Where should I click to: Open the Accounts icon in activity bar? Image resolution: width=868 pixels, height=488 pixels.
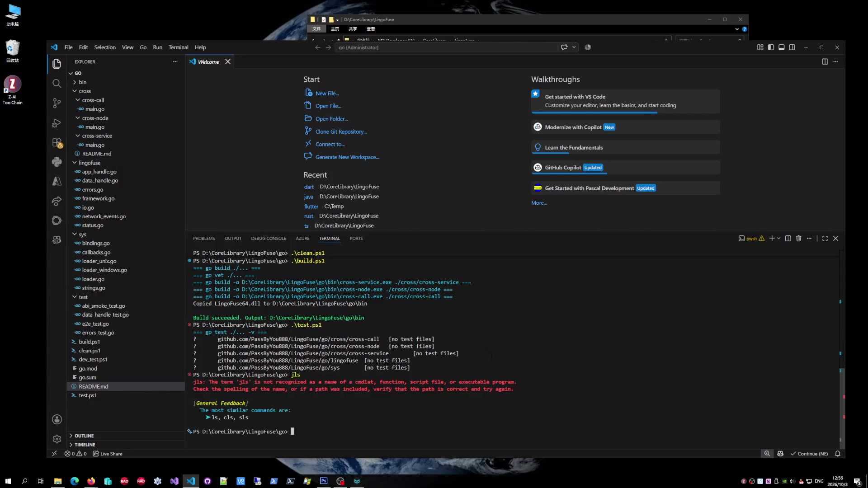57,419
